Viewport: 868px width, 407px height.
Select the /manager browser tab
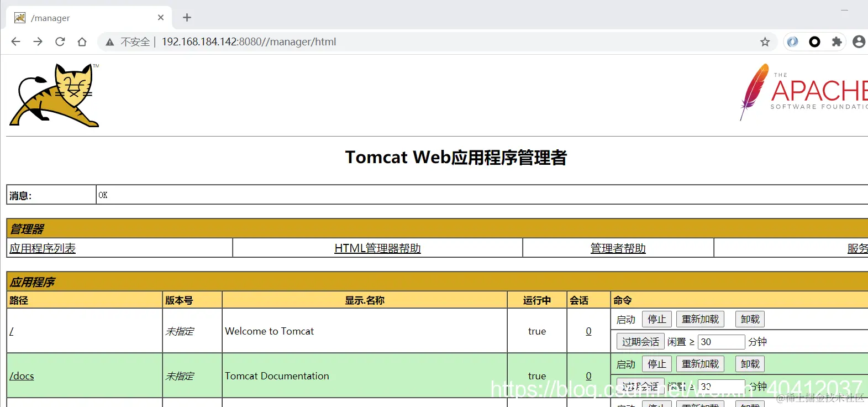[89, 18]
